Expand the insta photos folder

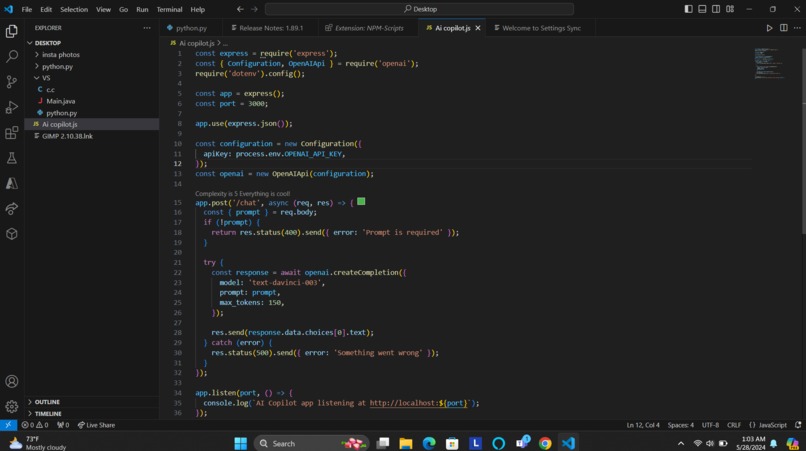92,55
